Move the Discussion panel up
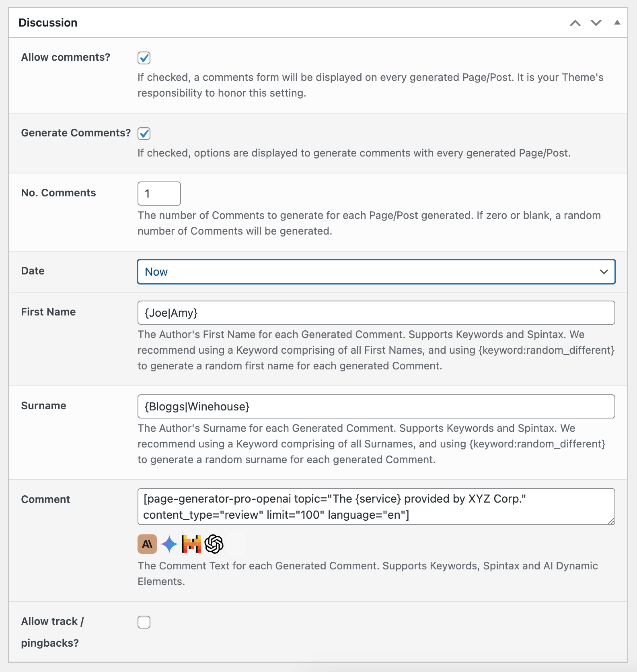The width and height of the screenshot is (637, 672). tap(574, 23)
